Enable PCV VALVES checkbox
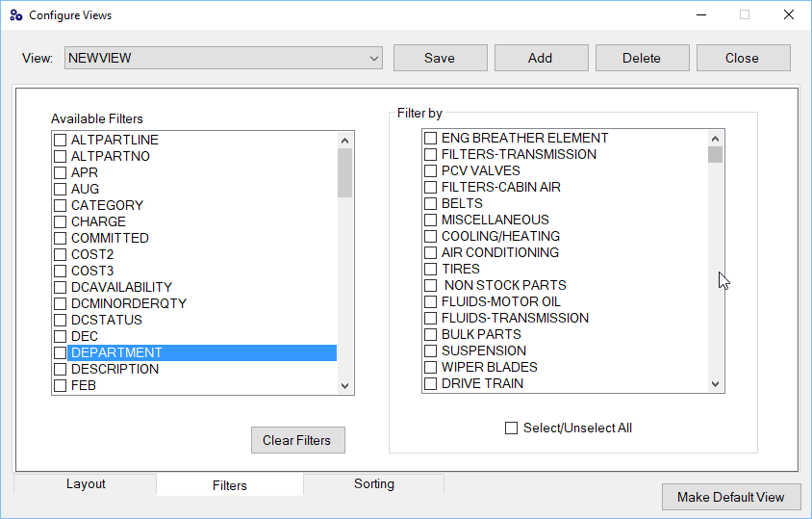Viewport: 812px width, 519px height. [430, 170]
